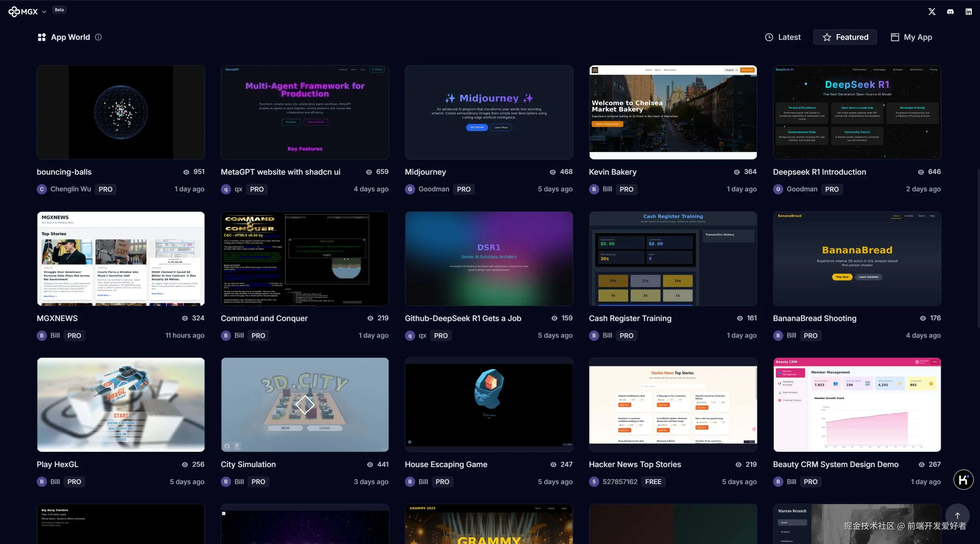The height and width of the screenshot is (544, 980).
Task: Click the Hacker News Top Stories title
Action: (x=635, y=464)
